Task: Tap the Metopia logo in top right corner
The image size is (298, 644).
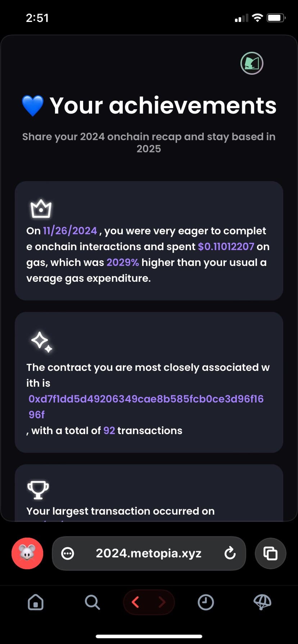Action: coord(252,63)
